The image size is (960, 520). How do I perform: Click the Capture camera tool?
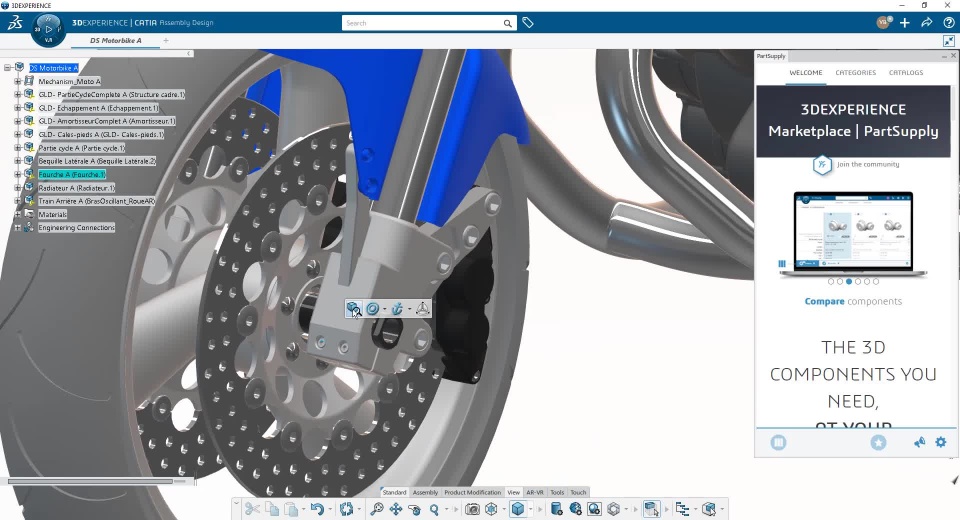472,509
